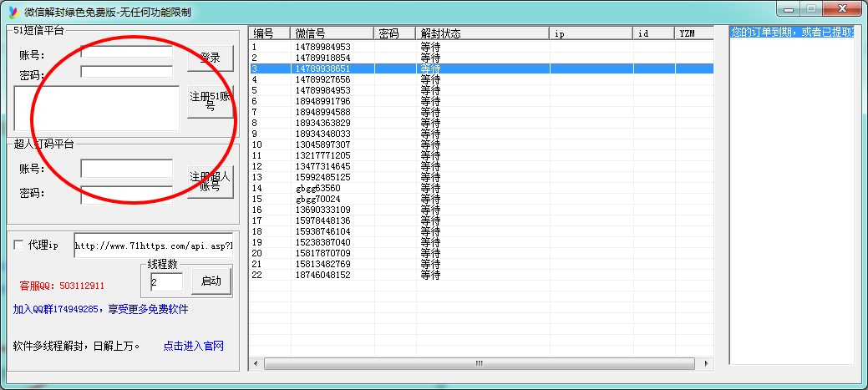The width and height of the screenshot is (868, 390).
Task: Click the 软件多线程解封,日解上万 text
Action: point(76,347)
